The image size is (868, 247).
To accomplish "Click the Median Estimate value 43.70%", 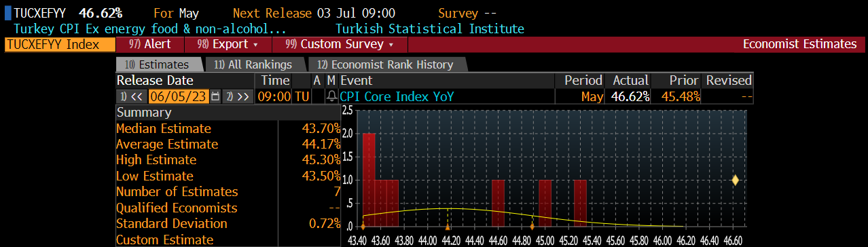I will [321, 128].
